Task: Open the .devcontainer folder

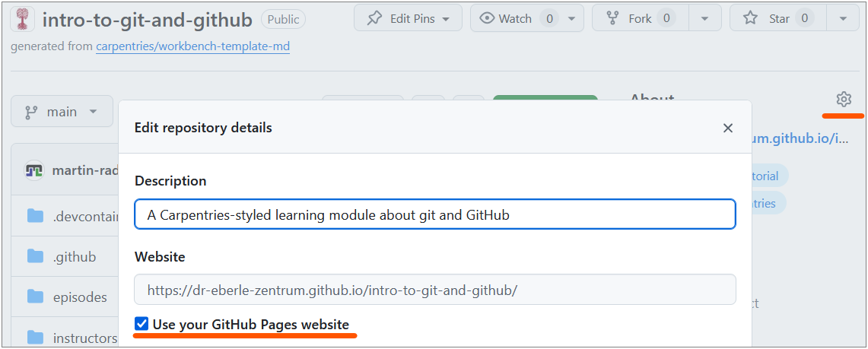Action: click(x=86, y=217)
